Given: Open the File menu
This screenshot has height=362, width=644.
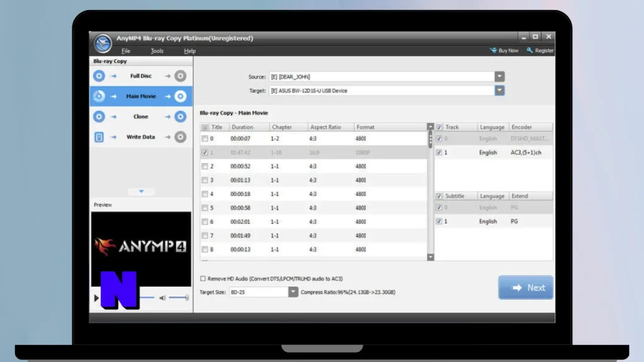Looking at the screenshot, I should (x=126, y=51).
